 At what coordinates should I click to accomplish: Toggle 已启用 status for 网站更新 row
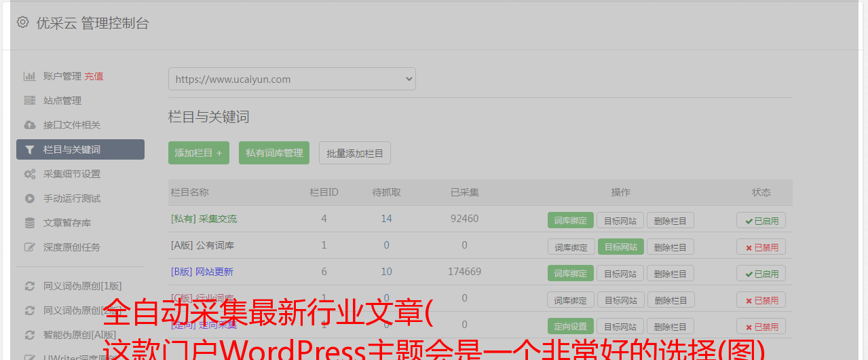point(761,273)
